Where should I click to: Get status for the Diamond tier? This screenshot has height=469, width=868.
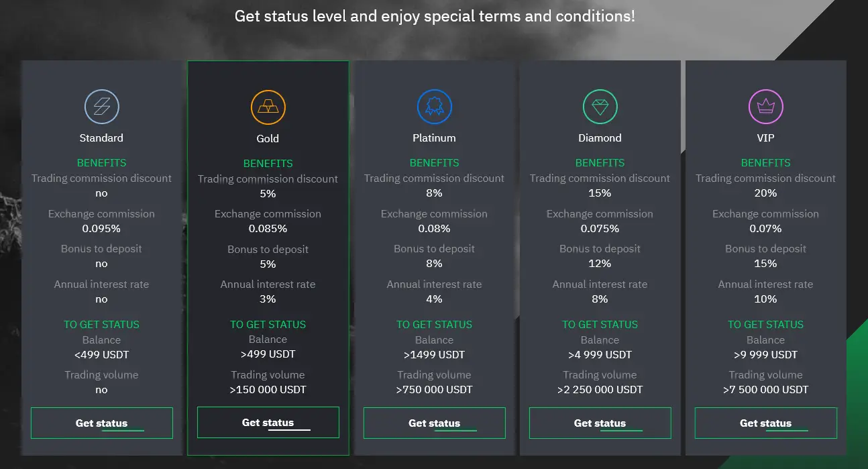click(600, 423)
